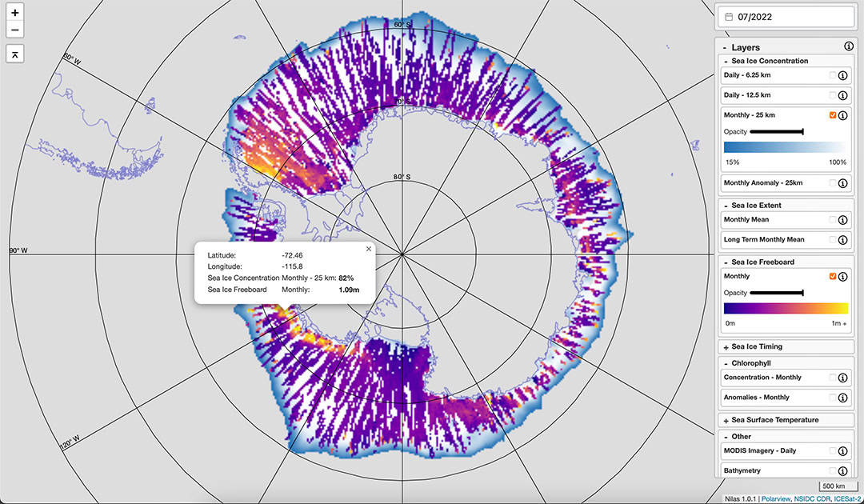Enable the Monthly Anomaly - 25km checkbox
864x504 pixels.
832,182
